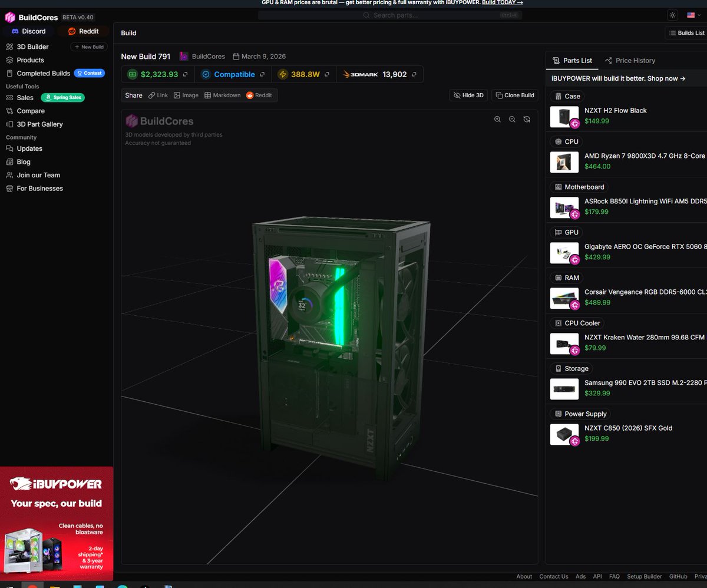Click the calendar icon beside March 9, 2026

pos(236,57)
